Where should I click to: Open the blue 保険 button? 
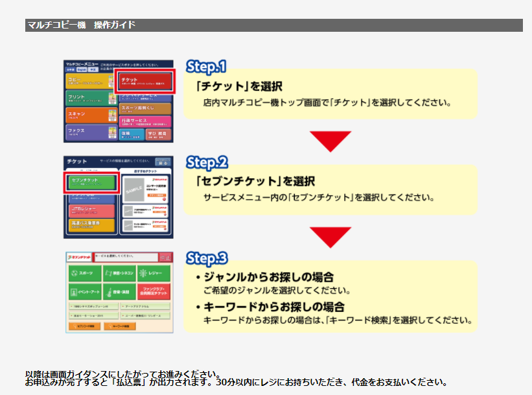(132, 134)
